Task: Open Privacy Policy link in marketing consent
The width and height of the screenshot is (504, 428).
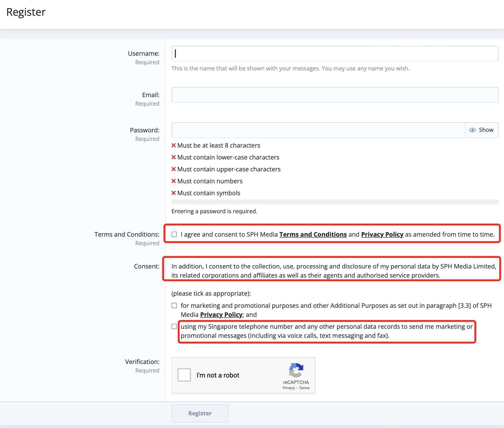Action: point(221,314)
